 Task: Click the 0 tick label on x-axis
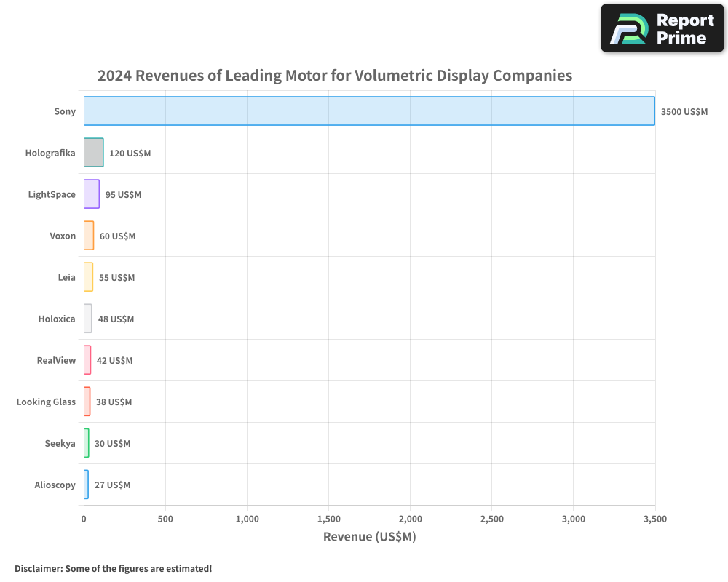click(x=84, y=519)
